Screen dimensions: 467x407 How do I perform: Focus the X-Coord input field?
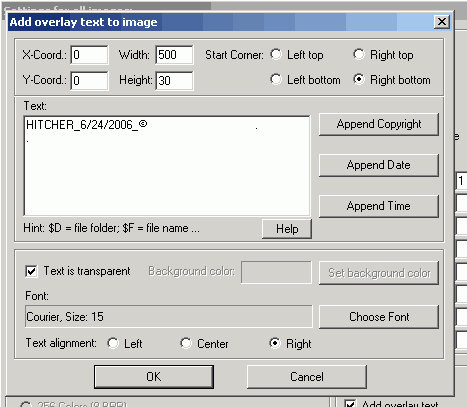[x=89, y=55]
